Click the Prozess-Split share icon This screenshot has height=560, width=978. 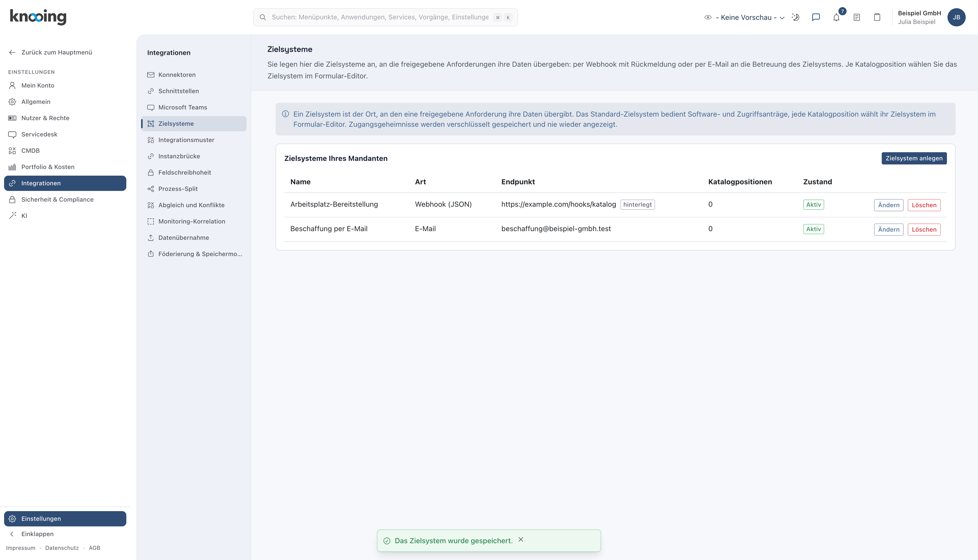pos(151,189)
